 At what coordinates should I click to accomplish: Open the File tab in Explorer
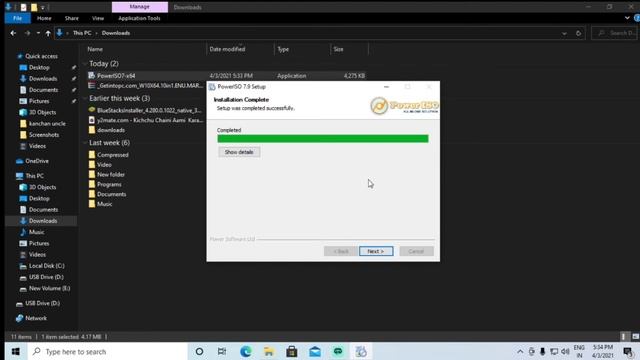[x=18, y=18]
